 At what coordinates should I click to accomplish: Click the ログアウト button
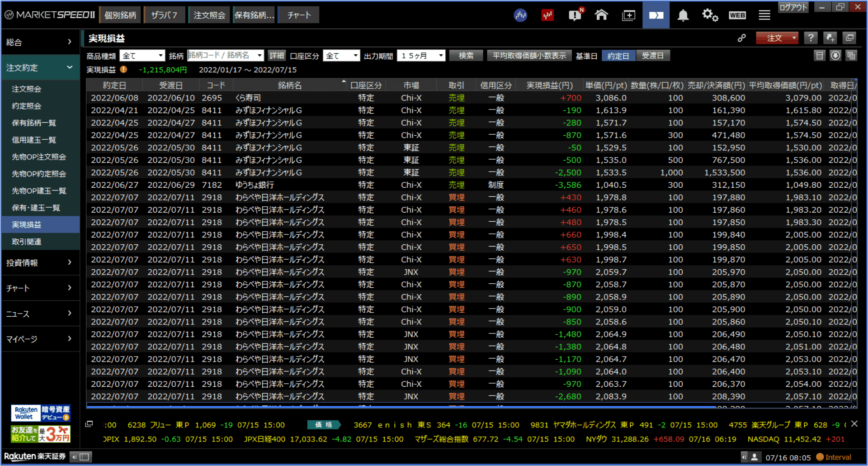(x=793, y=7)
